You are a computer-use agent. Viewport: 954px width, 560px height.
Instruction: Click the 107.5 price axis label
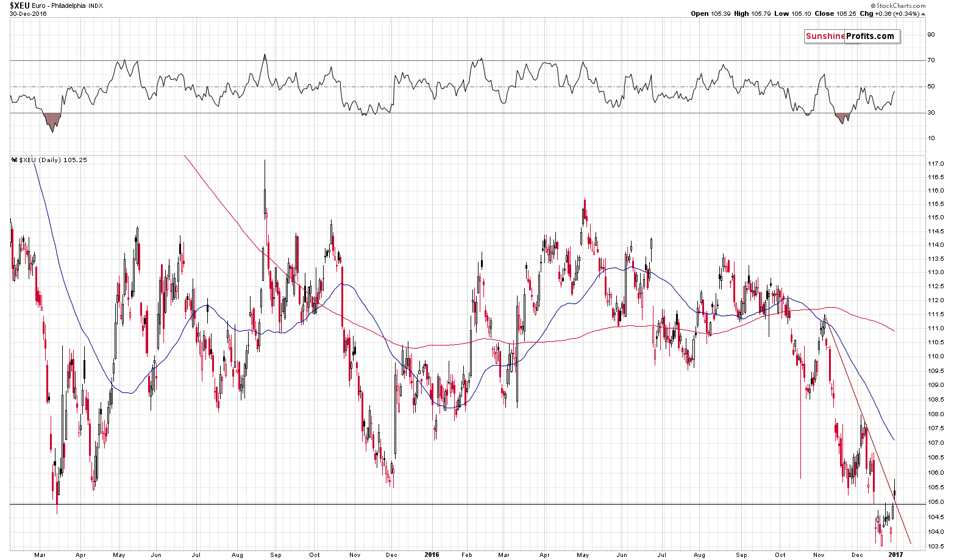coord(936,428)
